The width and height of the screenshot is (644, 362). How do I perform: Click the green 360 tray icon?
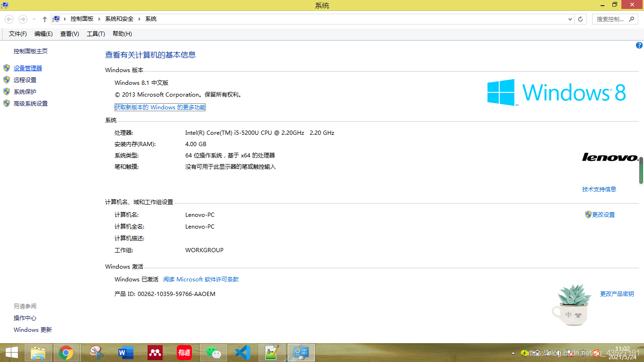[x=525, y=353]
